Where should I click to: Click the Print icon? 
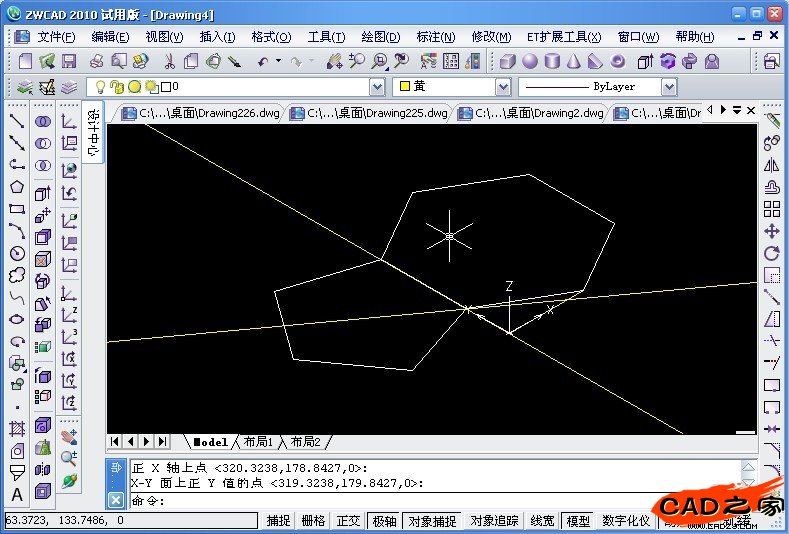pos(96,61)
